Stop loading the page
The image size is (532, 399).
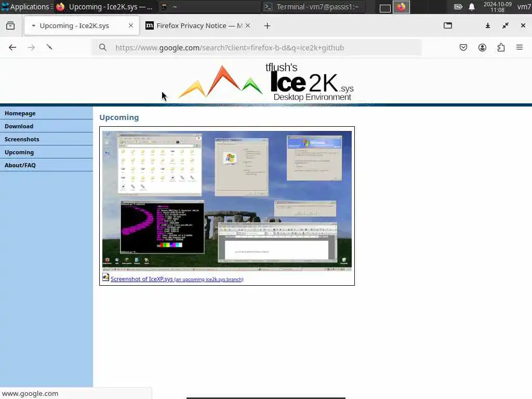[x=49, y=47]
